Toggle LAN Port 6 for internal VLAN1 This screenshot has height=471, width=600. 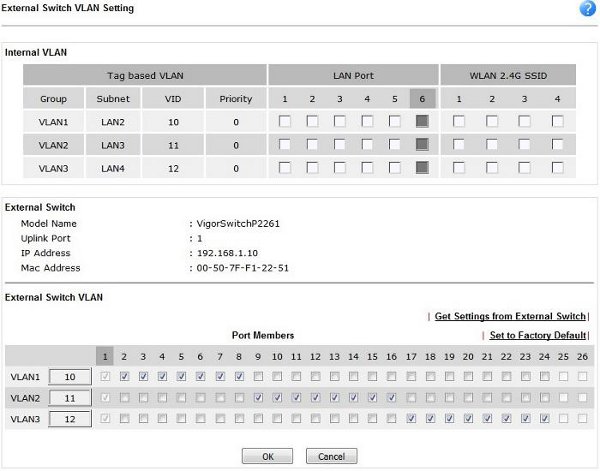pyautogui.click(x=422, y=121)
